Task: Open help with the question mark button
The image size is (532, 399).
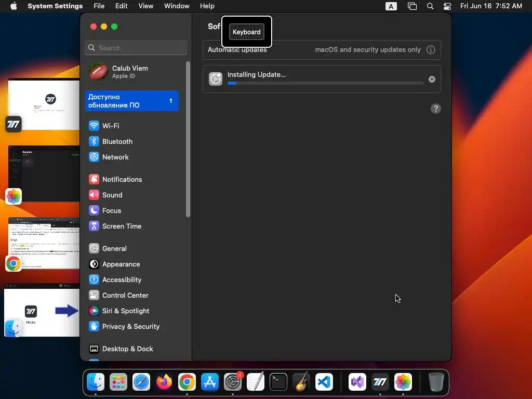Action: coord(436,109)
